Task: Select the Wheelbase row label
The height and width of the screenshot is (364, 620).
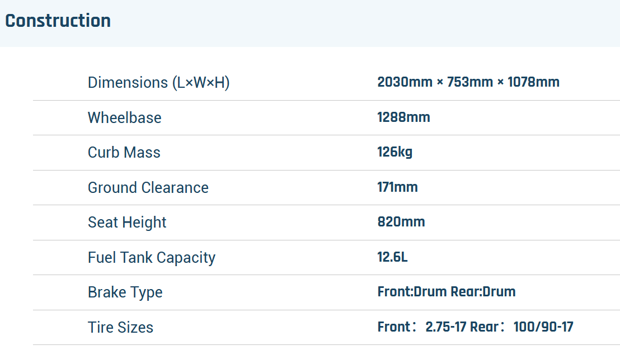Action: pos(124,117)
